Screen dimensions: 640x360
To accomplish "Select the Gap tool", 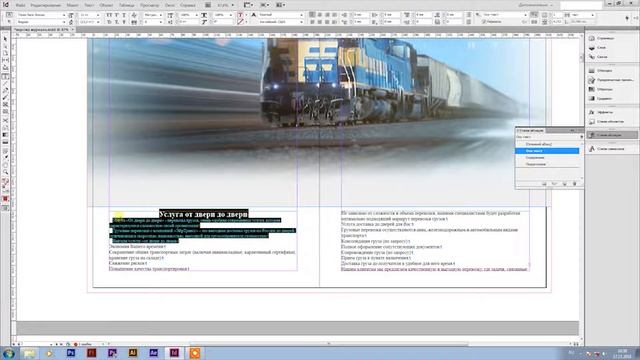I will tap(5, 60).
